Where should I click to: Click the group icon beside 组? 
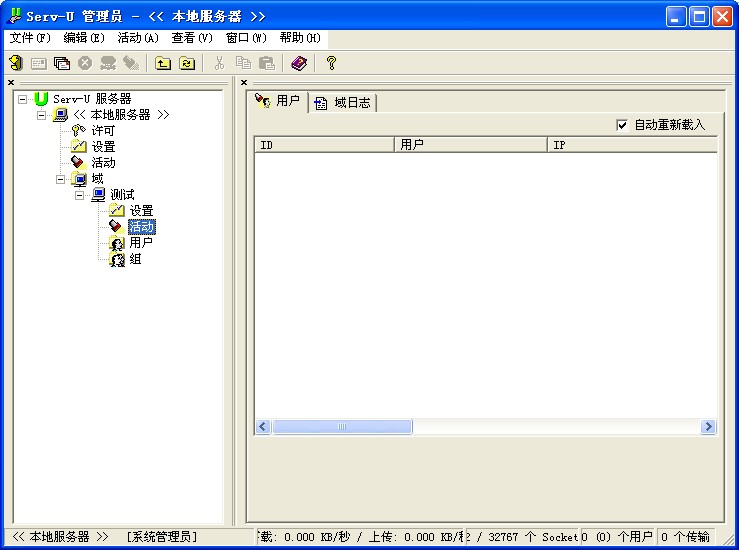(x=117, y=259)
